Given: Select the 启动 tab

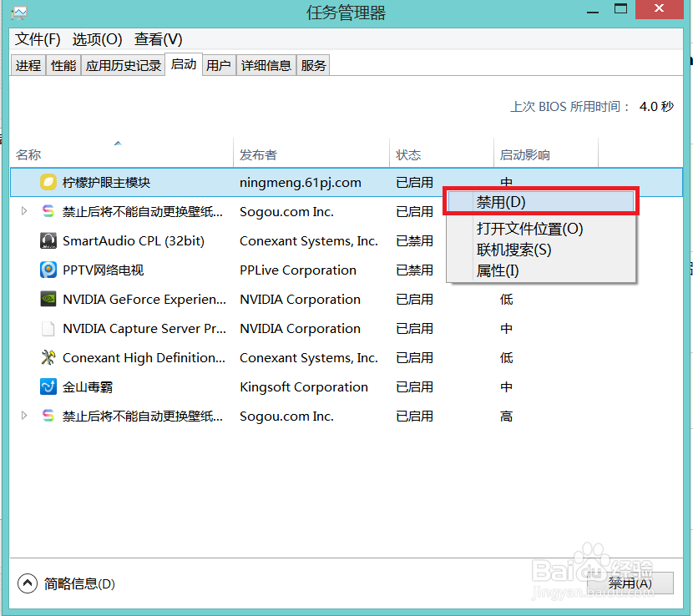Looking at the screenshot, I should coord(184,64).
